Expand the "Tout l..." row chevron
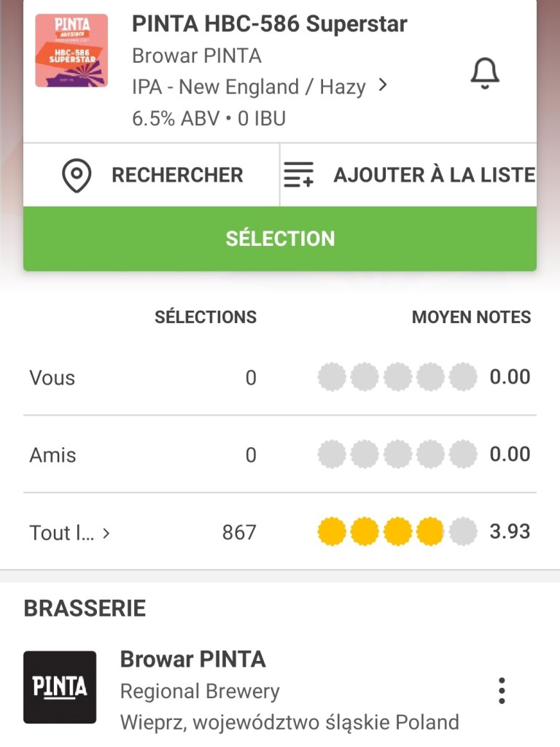This screenshot has width=560, height=747. tap(106, 533)
